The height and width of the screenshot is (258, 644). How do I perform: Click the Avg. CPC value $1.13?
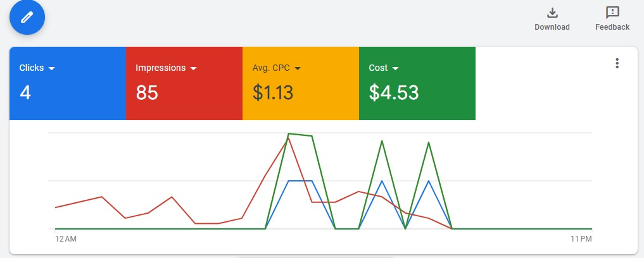point(273,93)
